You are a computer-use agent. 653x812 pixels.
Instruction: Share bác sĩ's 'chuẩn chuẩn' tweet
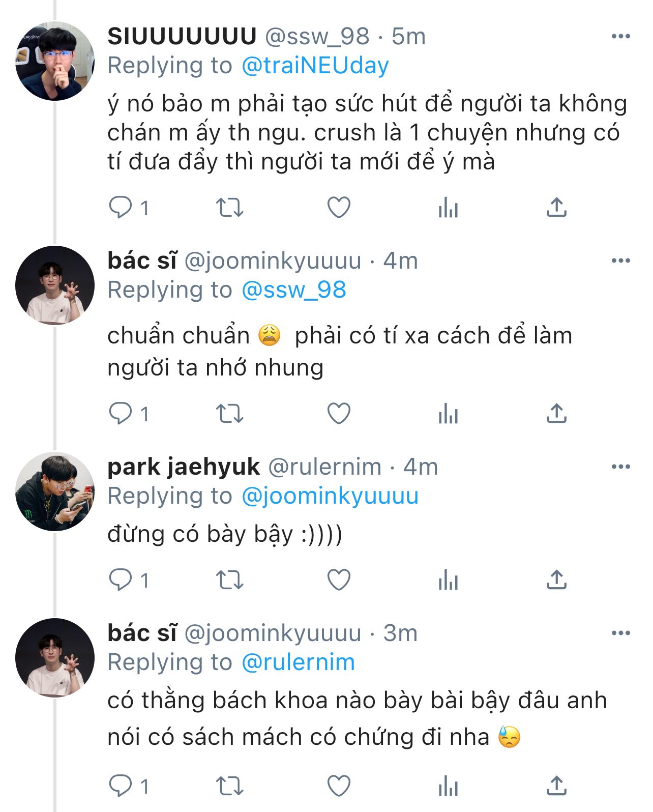557,414
